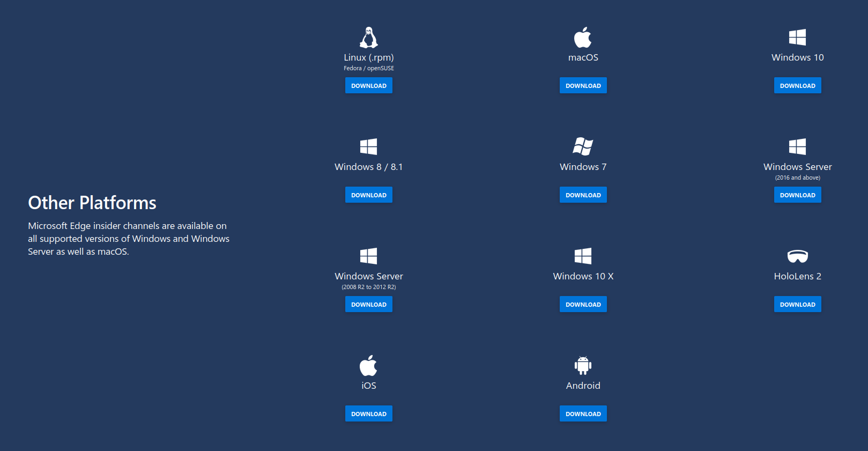This screenshot has width=868, height=451.
Task: Download Edge for macOS
Action: click(583, 85)
